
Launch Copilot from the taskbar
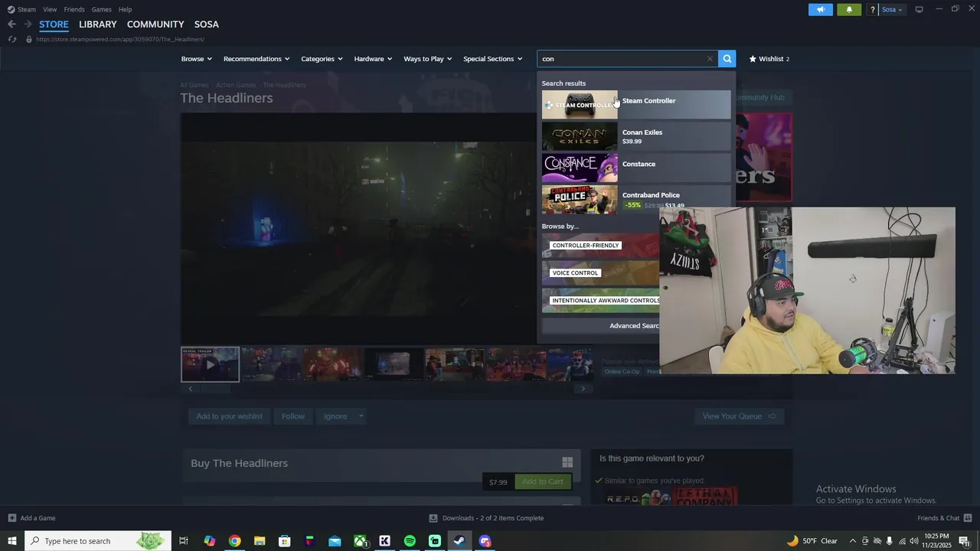point(209,541)
